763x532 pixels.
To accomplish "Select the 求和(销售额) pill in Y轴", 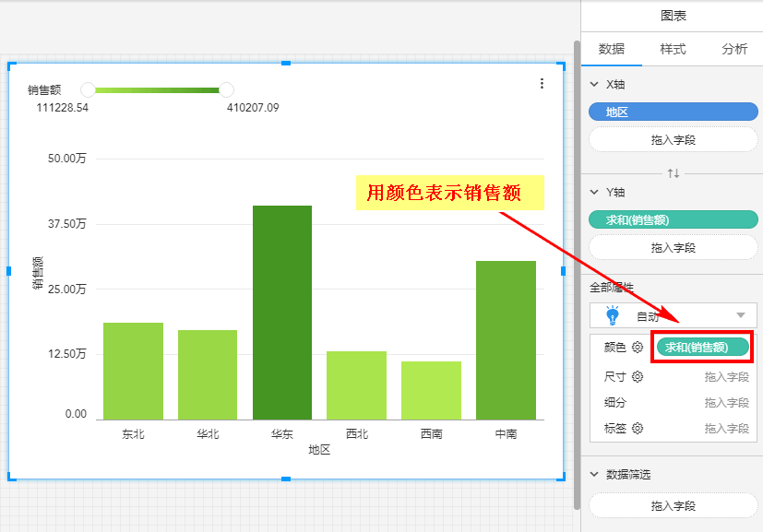I will pyautogui.click(x=673, y=219).
